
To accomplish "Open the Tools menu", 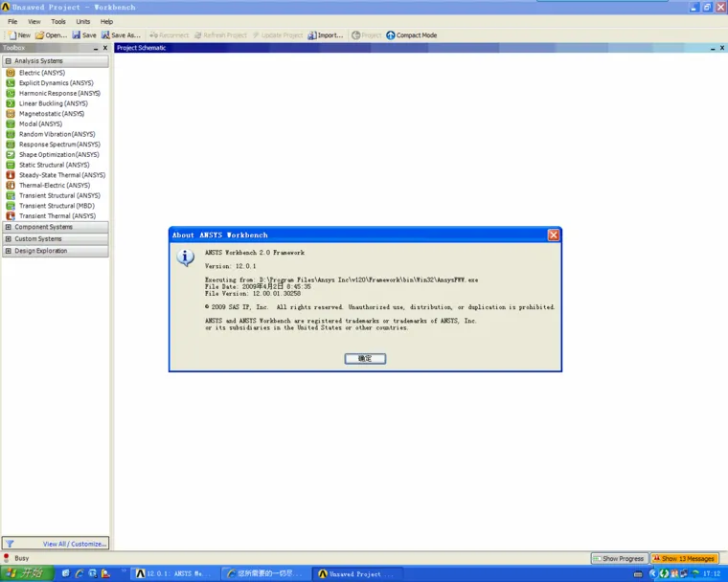I will pyautogui.click(x=58, y=21).
